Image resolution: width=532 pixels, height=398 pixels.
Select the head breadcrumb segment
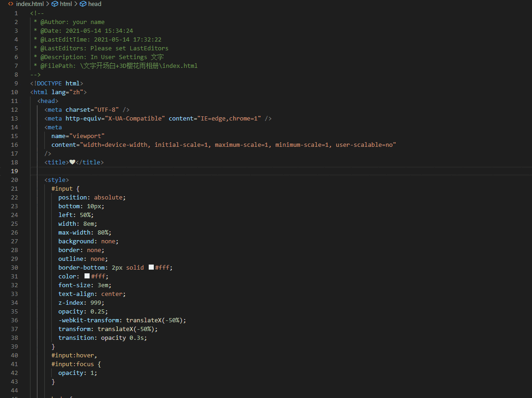(95, 4)
